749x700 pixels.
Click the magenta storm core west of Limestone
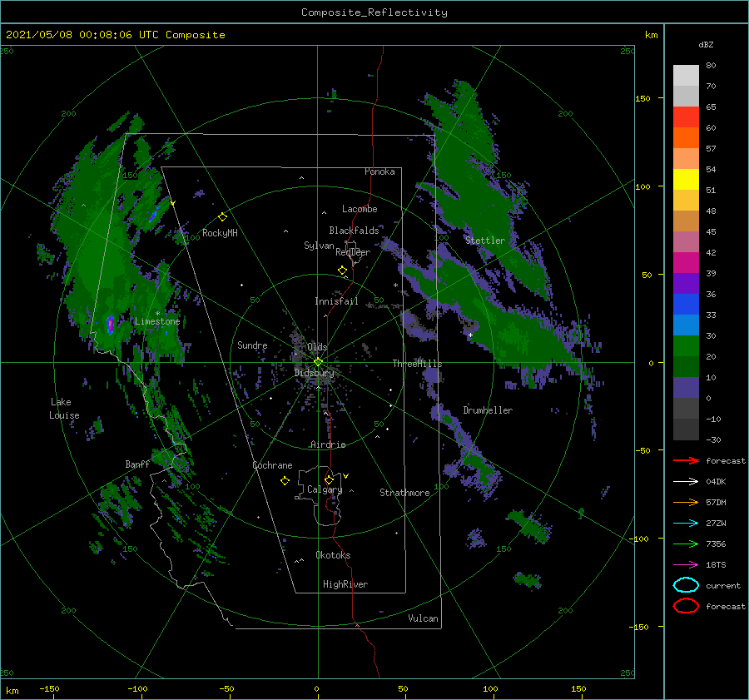pos(111,325)
